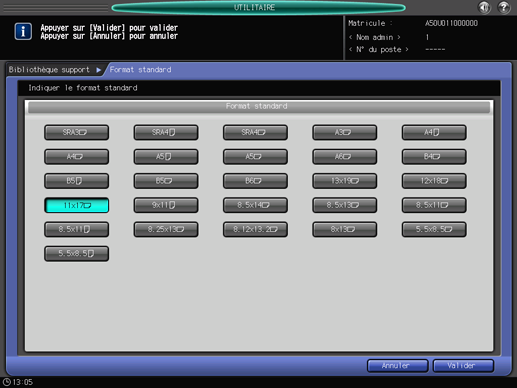Pick the A5 portrait format
The width and height of the screenshot is (517, 388).
(x=166, y=157)
